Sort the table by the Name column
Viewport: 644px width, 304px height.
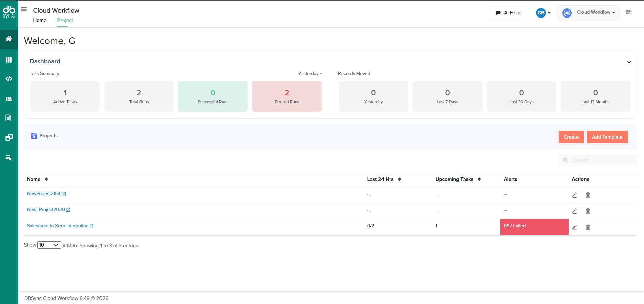click(37, 179)
